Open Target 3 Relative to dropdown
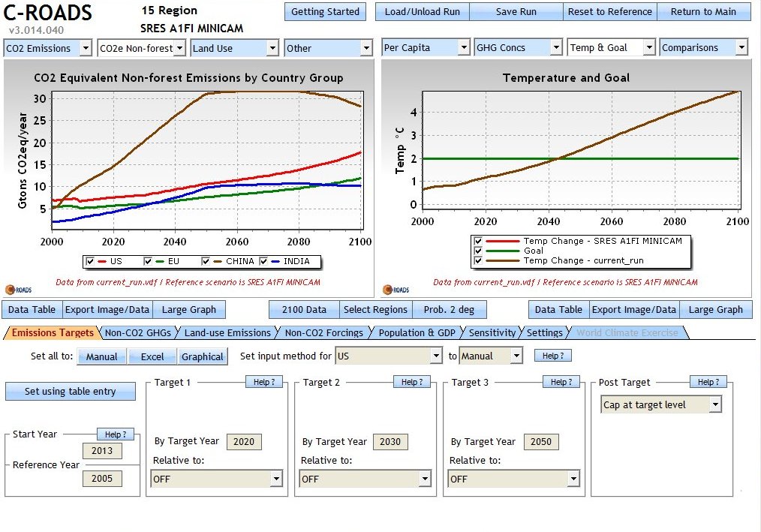 click(x=513, y=479)
